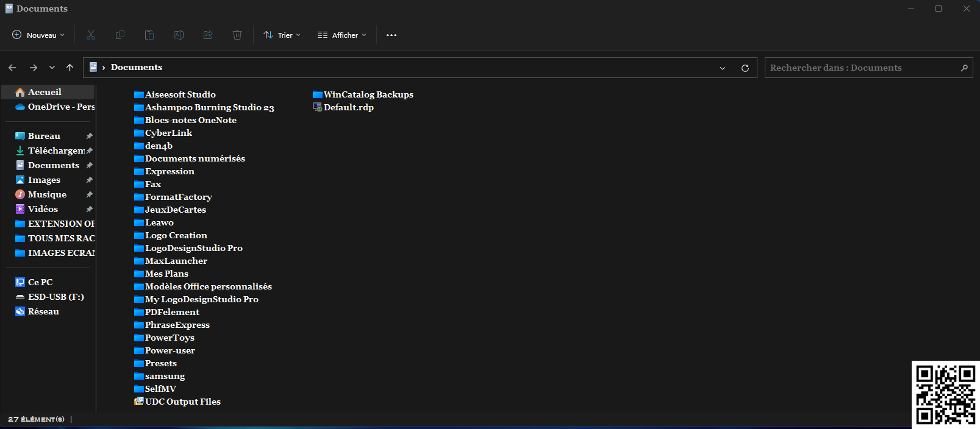This screenshot has height=429, width=980.
Task: Click the Share icon in toolbar
Action: (x=208, y=35)
